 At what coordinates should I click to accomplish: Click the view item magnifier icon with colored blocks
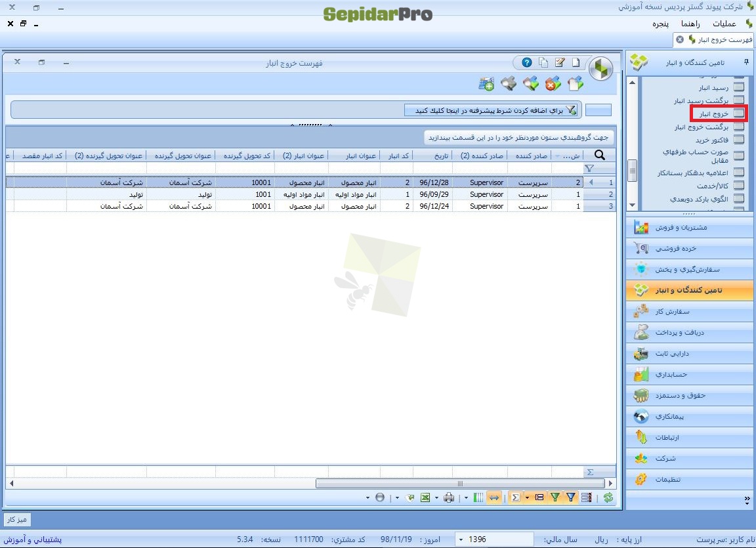(x=531, y=84)
